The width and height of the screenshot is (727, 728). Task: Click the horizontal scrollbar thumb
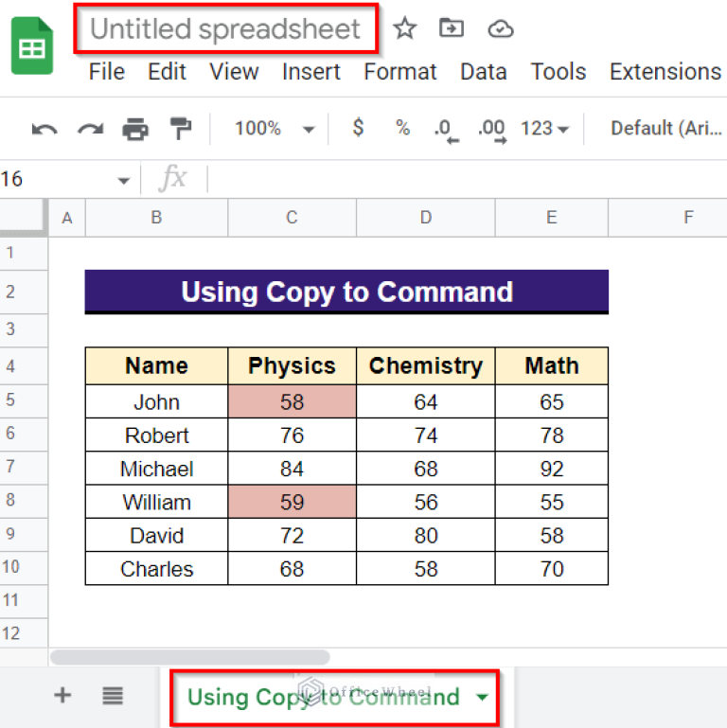point(189,657)
